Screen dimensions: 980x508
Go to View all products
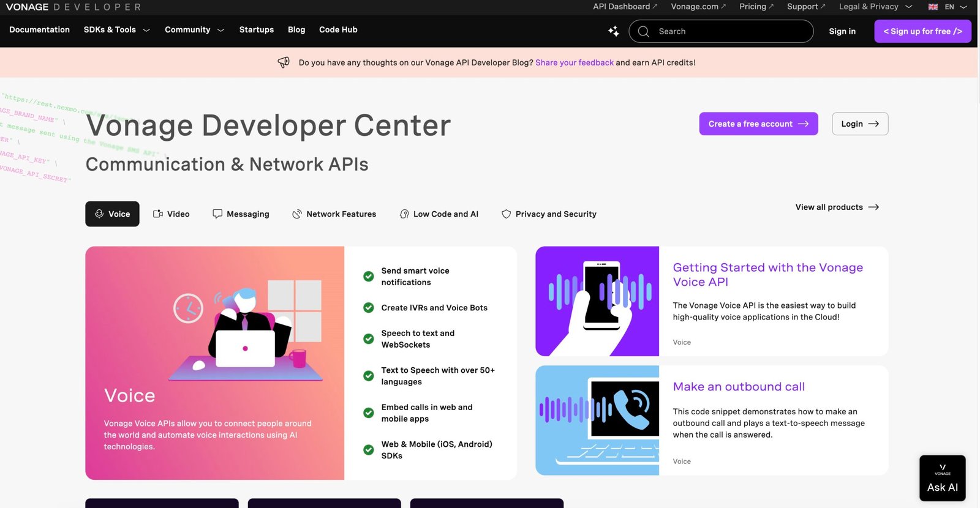point(837,207)
